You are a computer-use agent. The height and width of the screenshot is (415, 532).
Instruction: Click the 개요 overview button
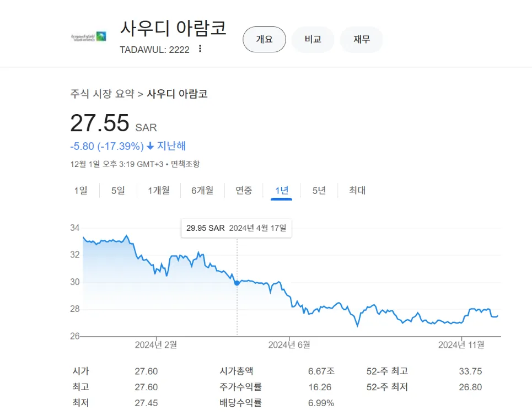(264, 39)
